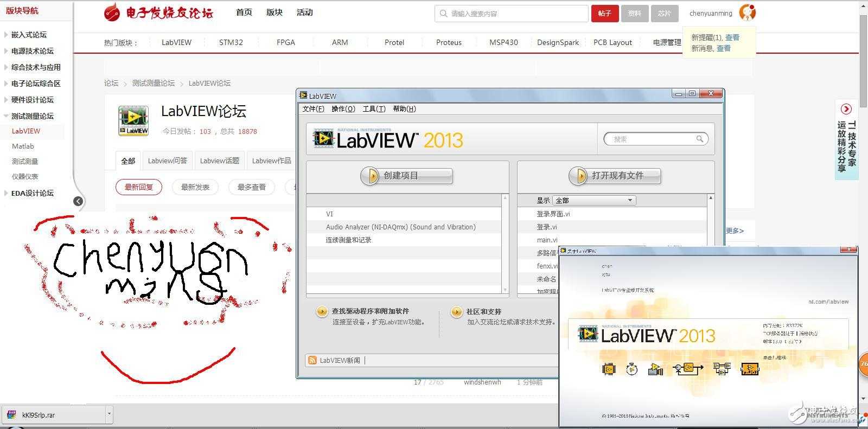Image resolution: width=868 pixels, height=429 pixels.
Task: Open the STM32 hot board link
Action: (x=231, y=42)
